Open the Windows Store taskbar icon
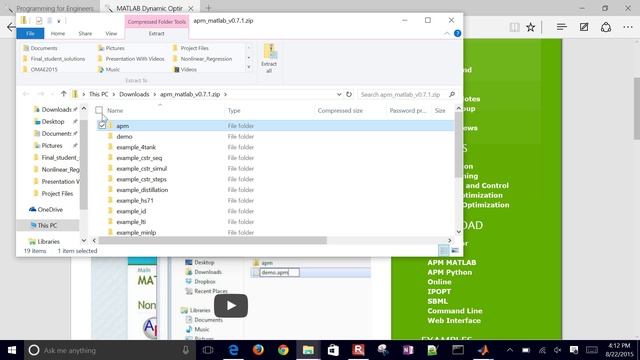Image resolution: width=640 pixels, height=360 pixels. [x=333, y=350]
